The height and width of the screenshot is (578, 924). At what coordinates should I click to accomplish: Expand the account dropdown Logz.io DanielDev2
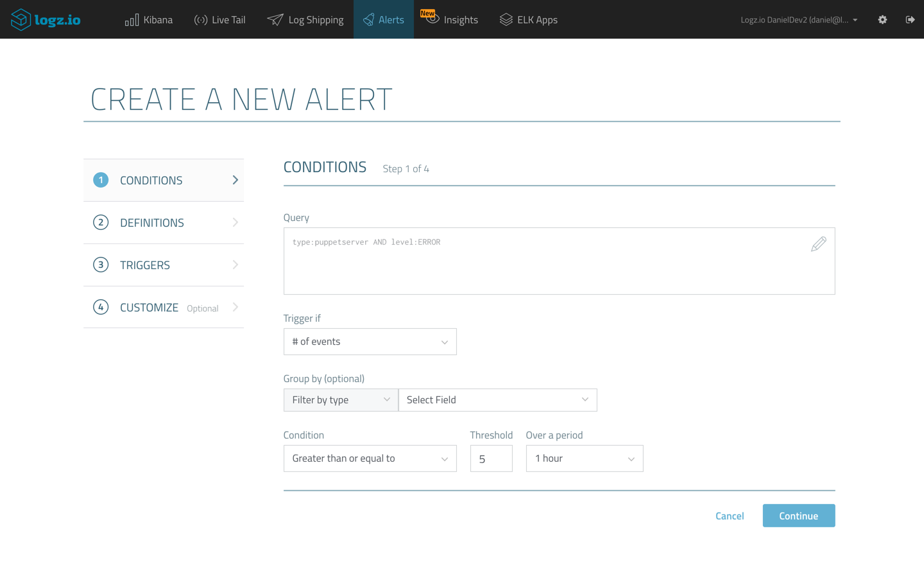tap(799, 20)
